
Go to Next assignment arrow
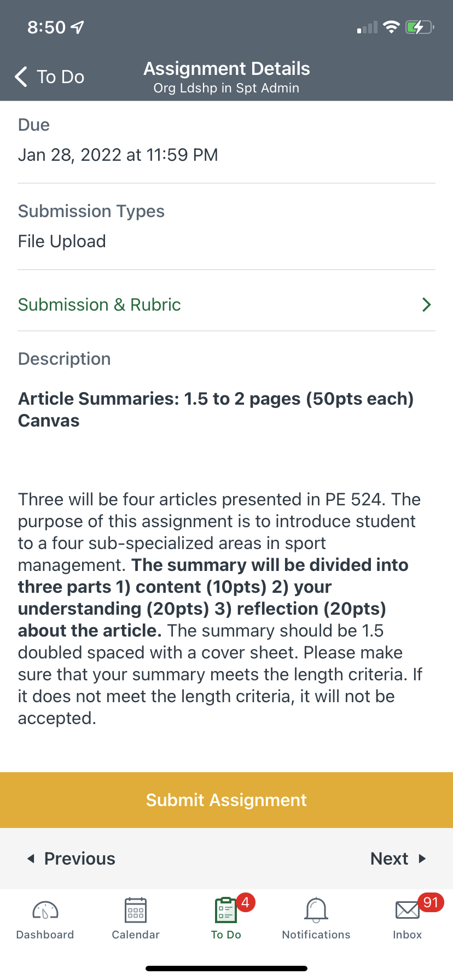pyautogui.click(x=422, y=859)
